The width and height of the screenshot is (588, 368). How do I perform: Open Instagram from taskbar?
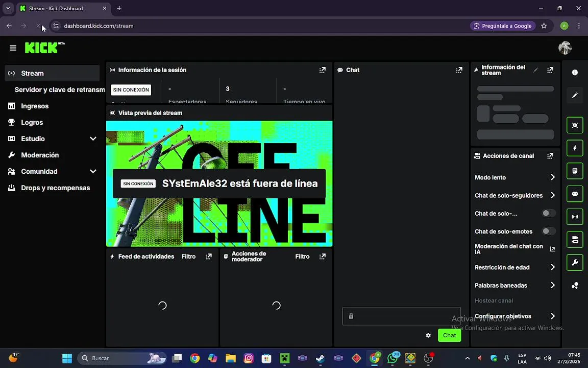[x=248, y=358]
